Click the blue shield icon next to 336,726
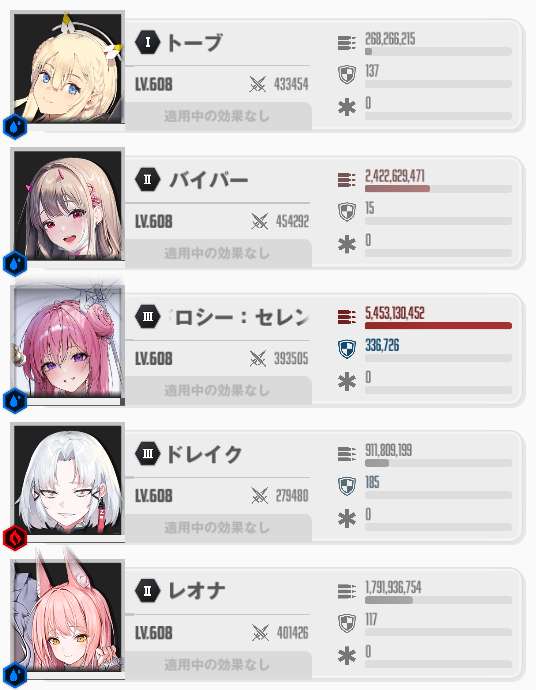This screenshot has height=690, width=536. coord(347,349)
